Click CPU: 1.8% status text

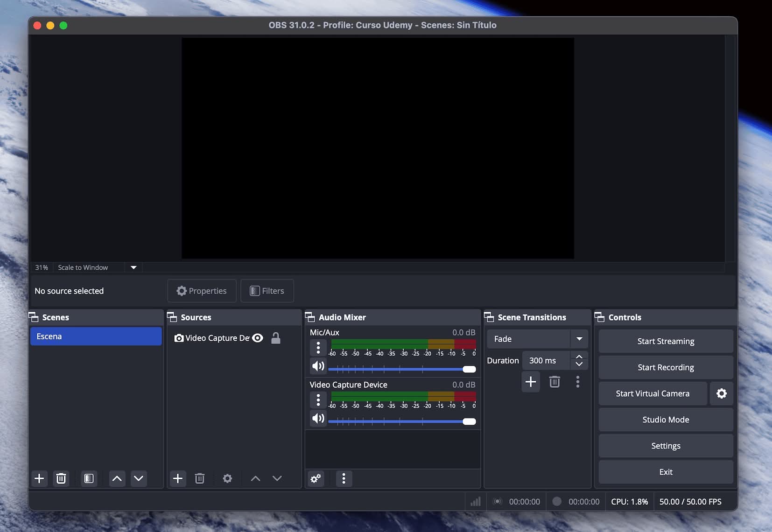tap(630, 502)
